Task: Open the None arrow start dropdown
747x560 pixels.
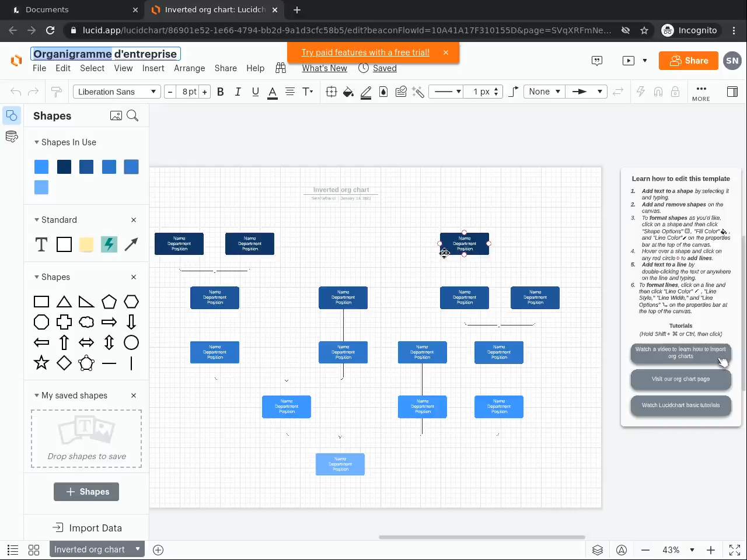Action: [544, 92]
